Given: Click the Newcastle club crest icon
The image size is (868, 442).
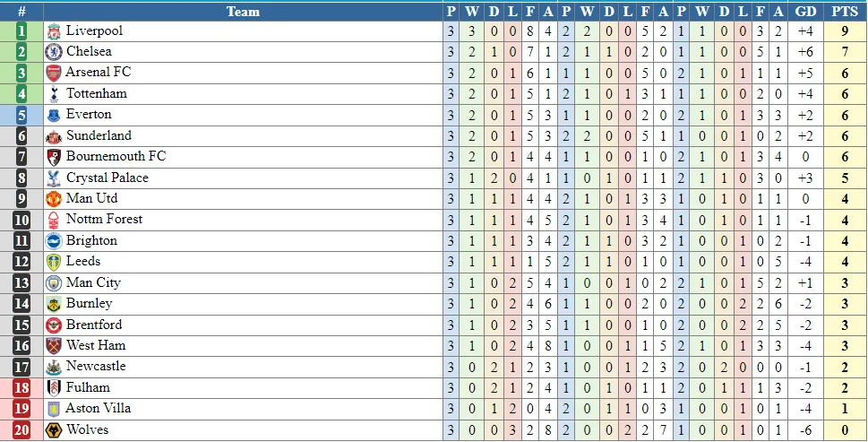Looking at the screenshot, I should pyautogui.click(x=54, y=367).
